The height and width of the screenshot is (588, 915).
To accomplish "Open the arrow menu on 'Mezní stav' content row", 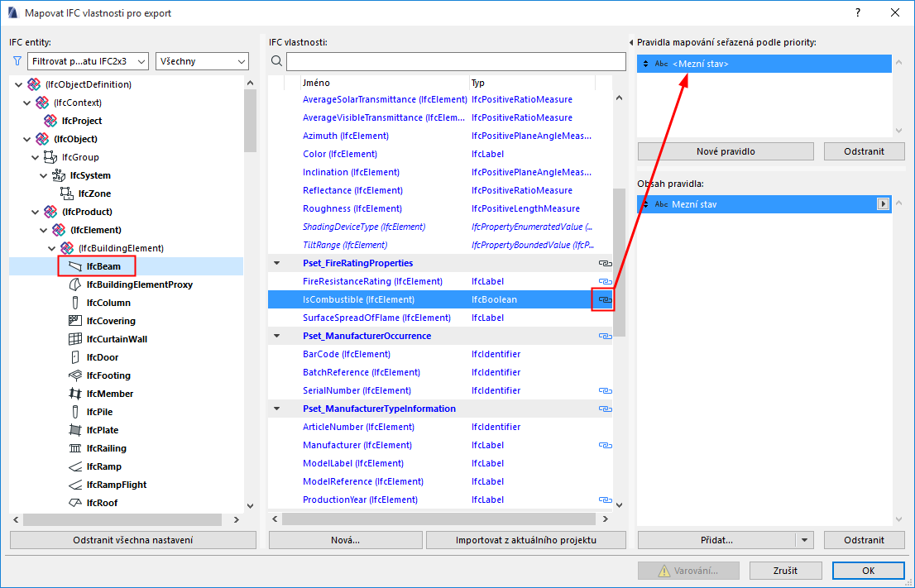I will (x=883, y=204).
